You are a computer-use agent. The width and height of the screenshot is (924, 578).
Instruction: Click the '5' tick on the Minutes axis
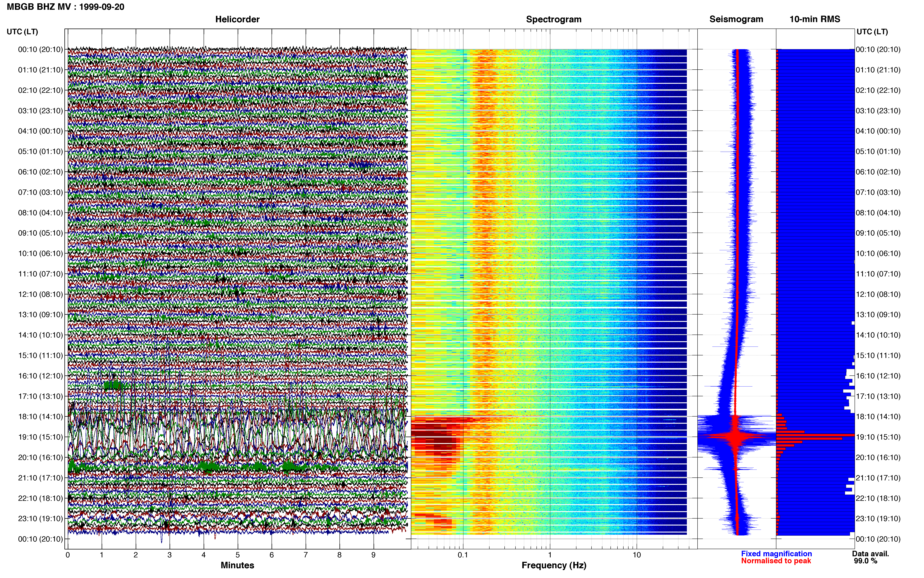[238, 555]
